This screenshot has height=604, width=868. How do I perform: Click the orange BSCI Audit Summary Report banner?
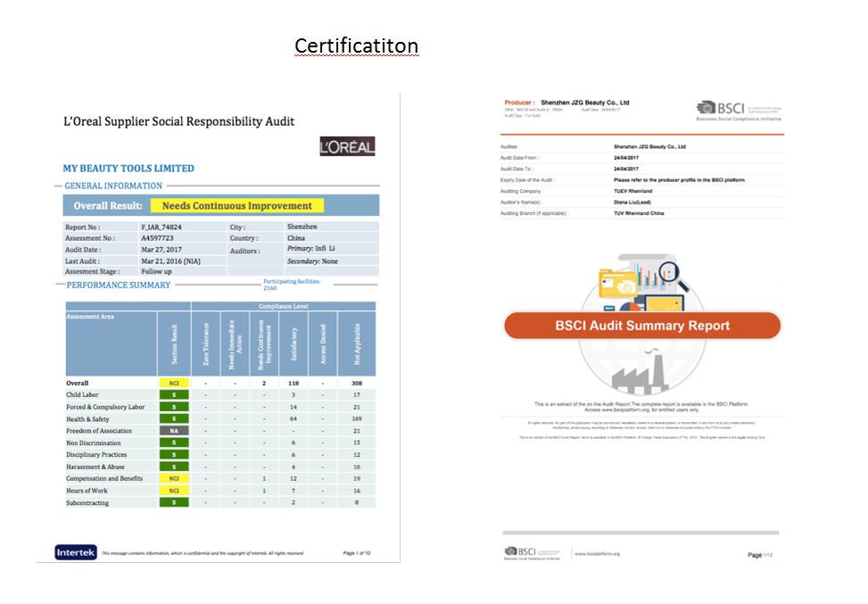(642, 326)
